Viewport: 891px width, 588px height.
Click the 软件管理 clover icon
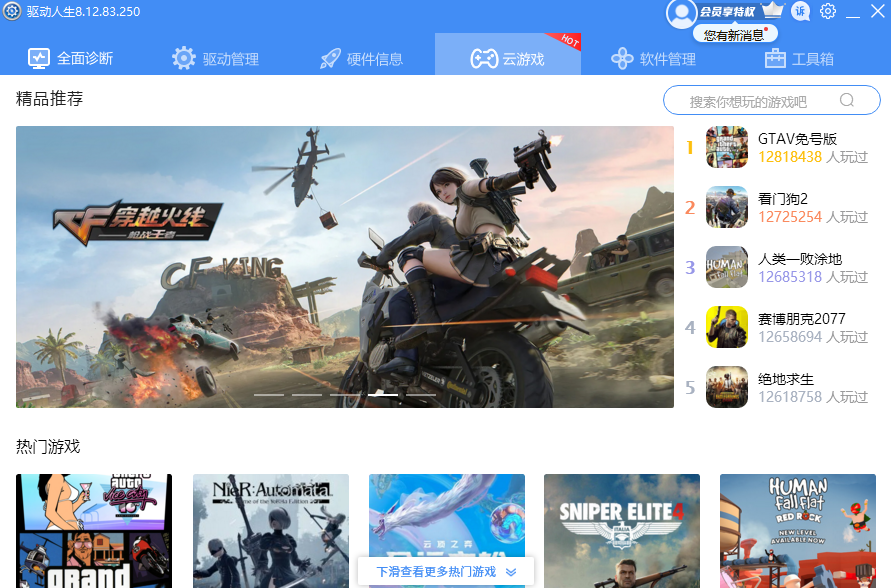pyautogui.click(x=622, y=59)
